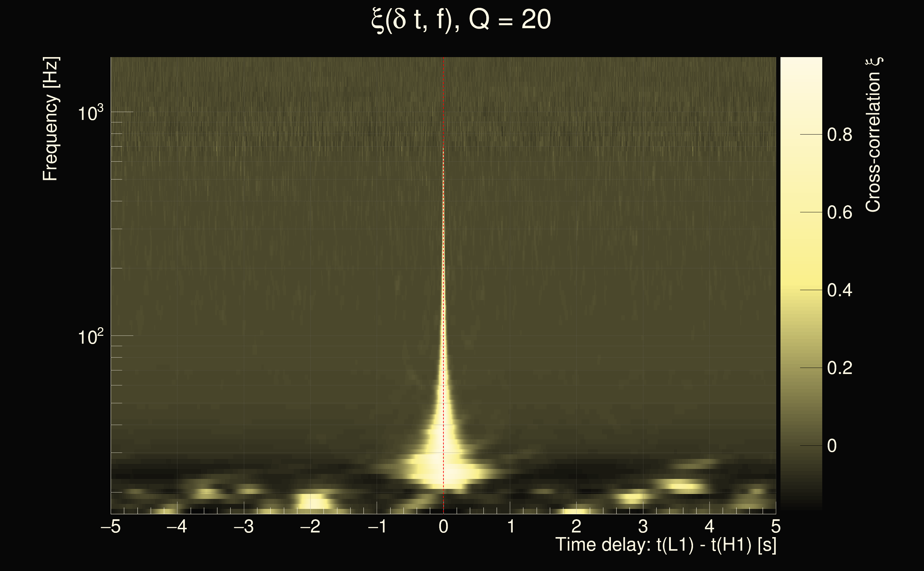
Task: Click the 0 tick label on time axis
Action: tap(443, 526)
